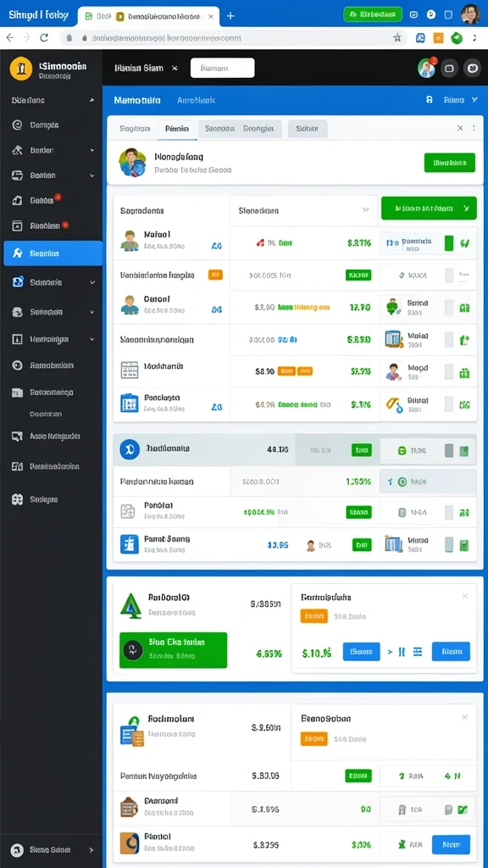Tick the grey checkbox in highlighted summary row

449,450
